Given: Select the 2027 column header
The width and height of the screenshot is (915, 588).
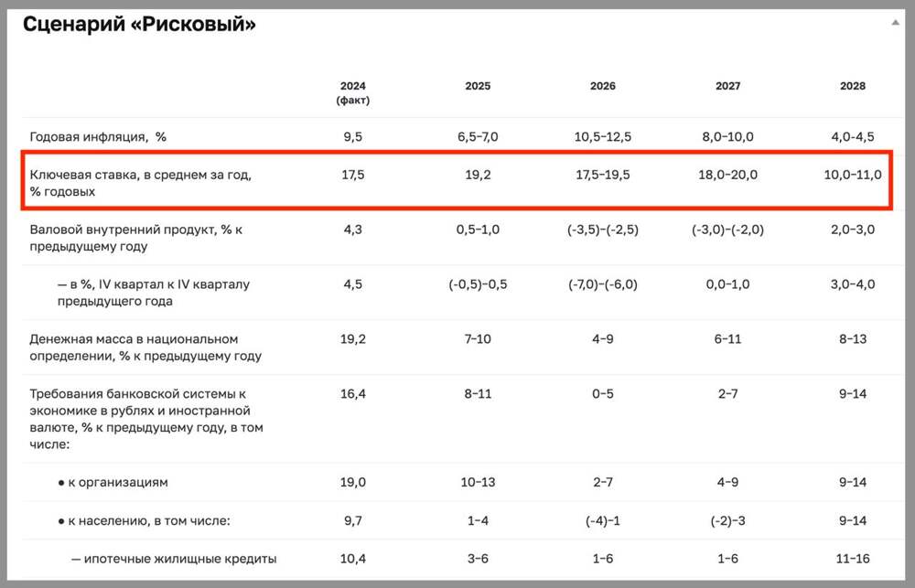Looking at the screenshot, I should click(x=728, y=86).
